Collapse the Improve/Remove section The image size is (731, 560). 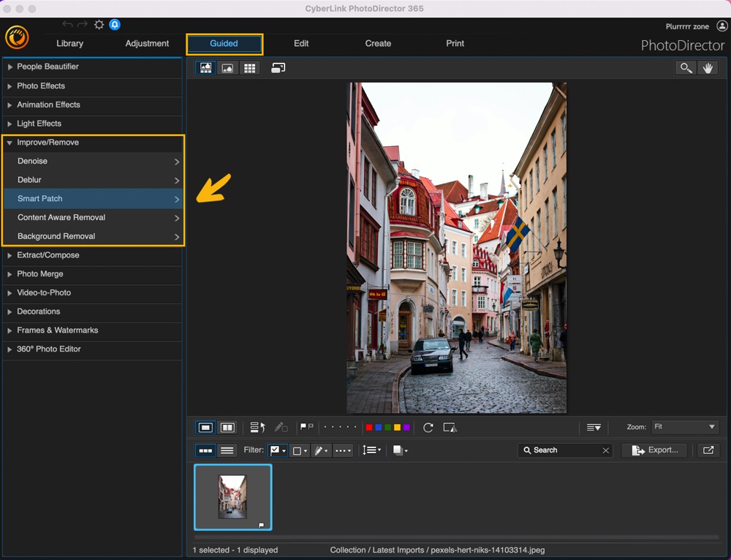(x=92, y=143)
